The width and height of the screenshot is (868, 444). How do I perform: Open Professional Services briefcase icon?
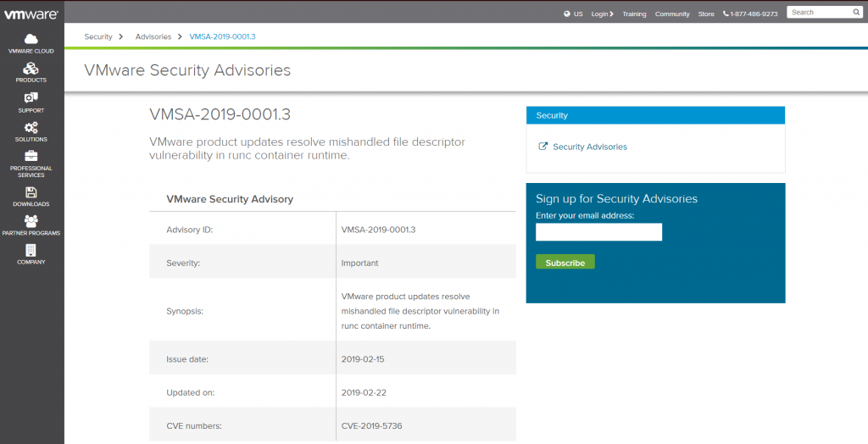click(31, 156)
